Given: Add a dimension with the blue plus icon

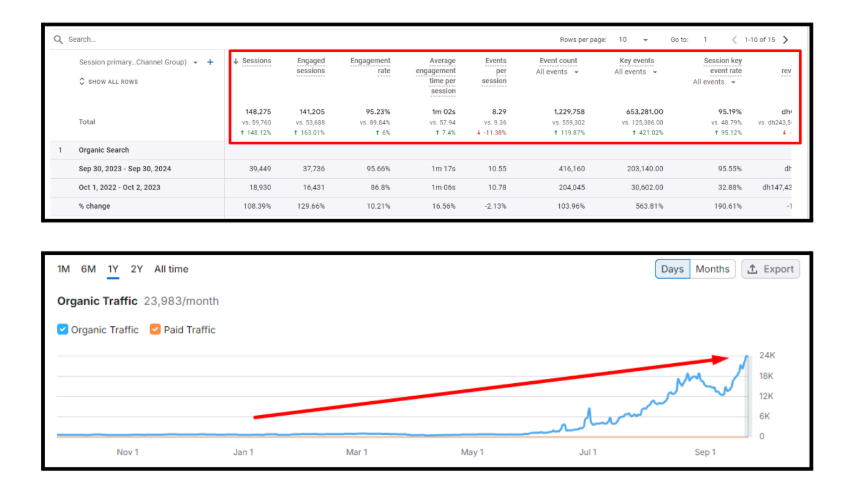Looking at the screenshot, I should pos(210,62).
